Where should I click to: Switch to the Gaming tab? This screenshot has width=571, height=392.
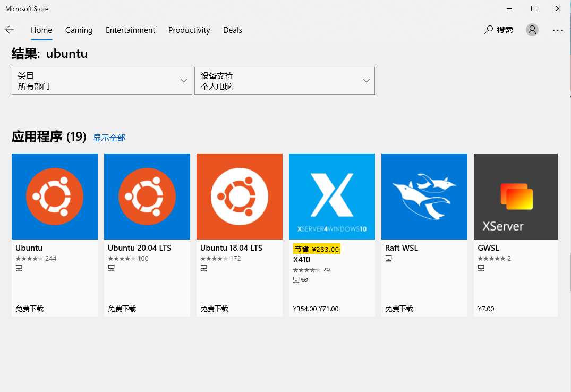[x=79, y=30]
